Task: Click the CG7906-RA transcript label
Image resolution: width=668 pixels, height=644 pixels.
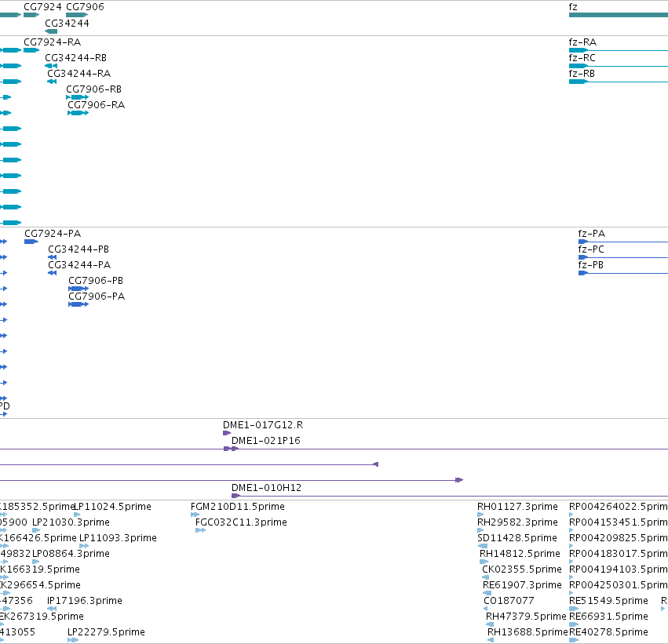Action: tap(97, 105)
